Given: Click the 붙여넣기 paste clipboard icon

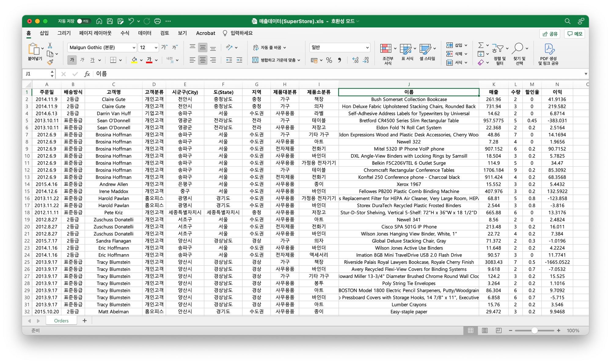Looking at the screenshot, I should coord(35,49).
